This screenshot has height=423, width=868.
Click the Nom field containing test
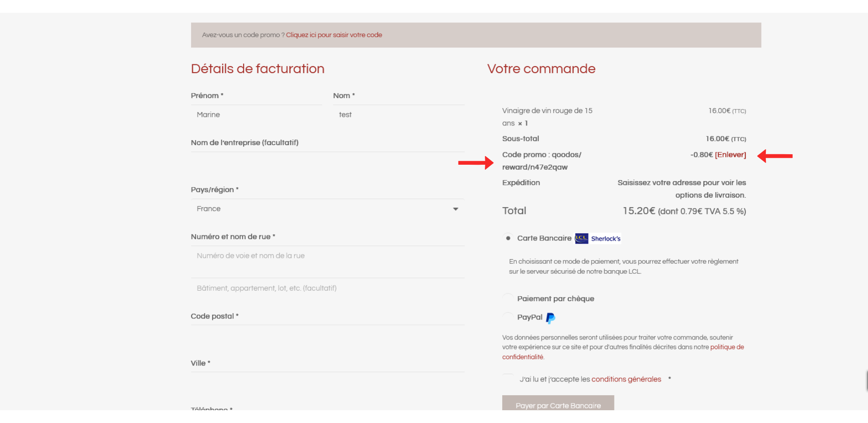point(399,115)
